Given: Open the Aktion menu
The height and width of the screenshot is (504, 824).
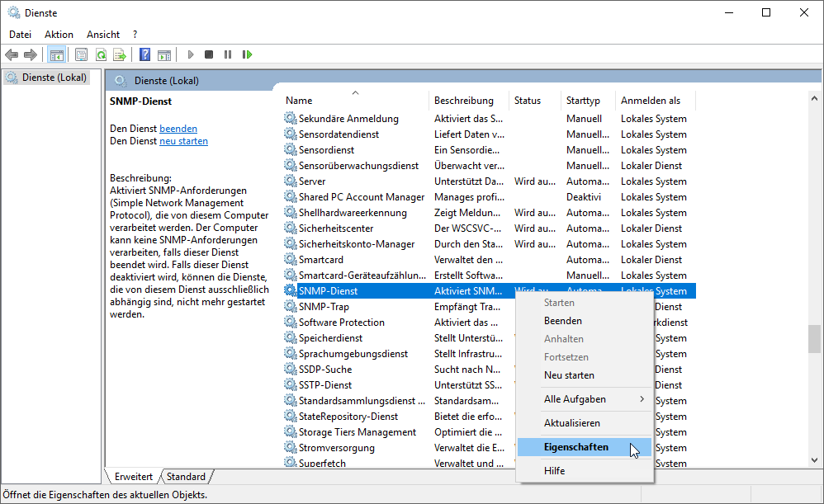Looking at the screenshot, I should coord(59,35).
